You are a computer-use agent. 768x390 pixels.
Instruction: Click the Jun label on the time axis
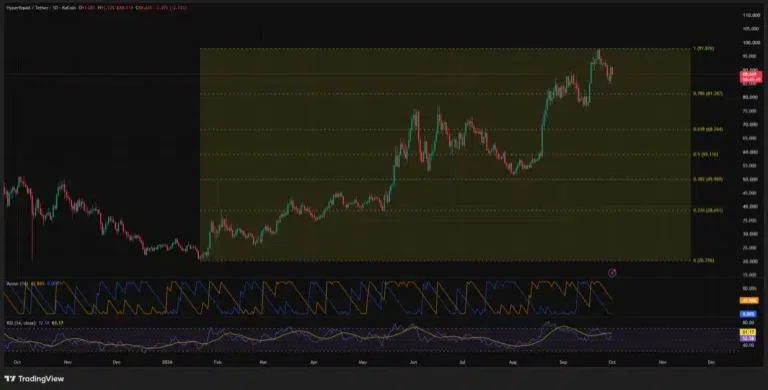point(413,363)
